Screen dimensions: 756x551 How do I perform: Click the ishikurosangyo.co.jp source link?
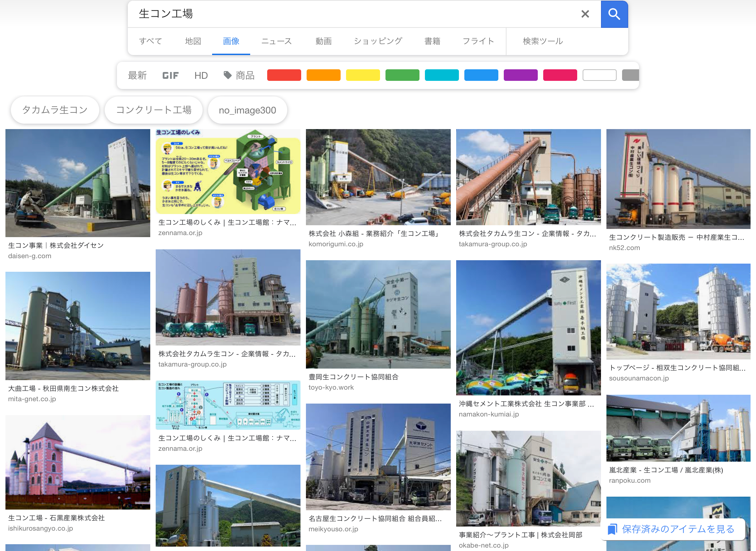tap(40, 529)
